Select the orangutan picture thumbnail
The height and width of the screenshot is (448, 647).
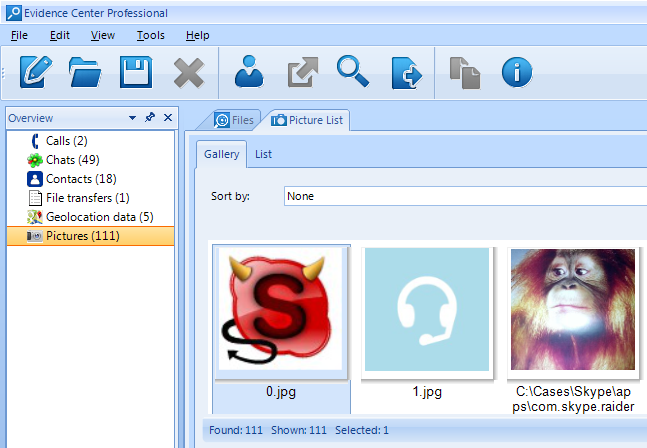pyautogui.click(x=573, y=309)
